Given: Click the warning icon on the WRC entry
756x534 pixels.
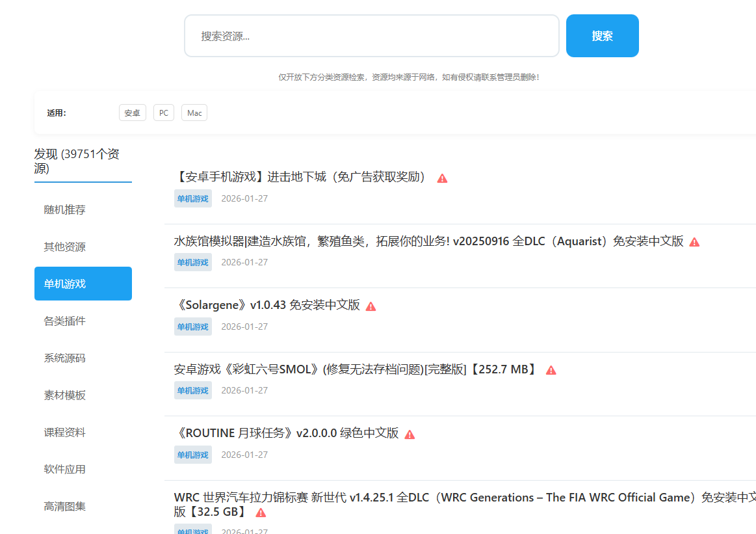Looking at the screenshot, I should [261, 513].
